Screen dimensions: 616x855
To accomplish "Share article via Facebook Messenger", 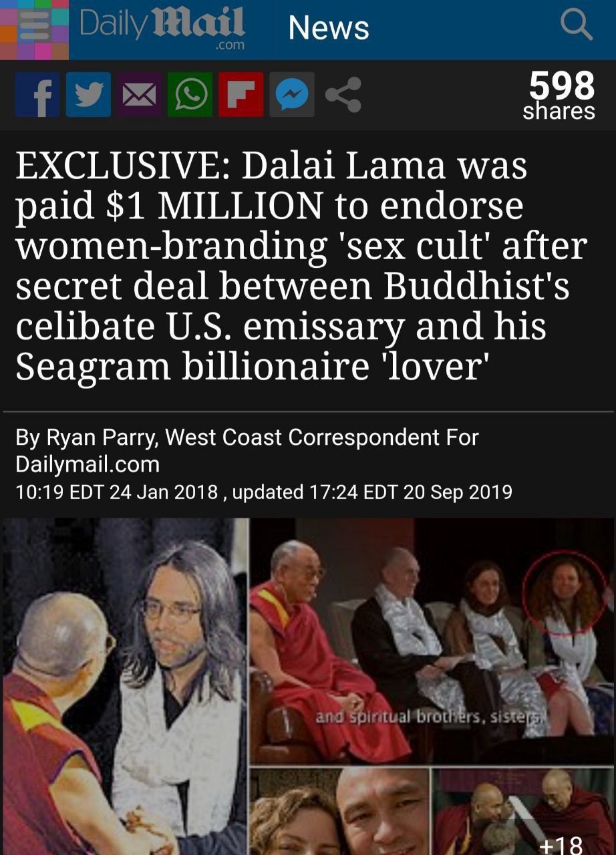I will 291,95.
